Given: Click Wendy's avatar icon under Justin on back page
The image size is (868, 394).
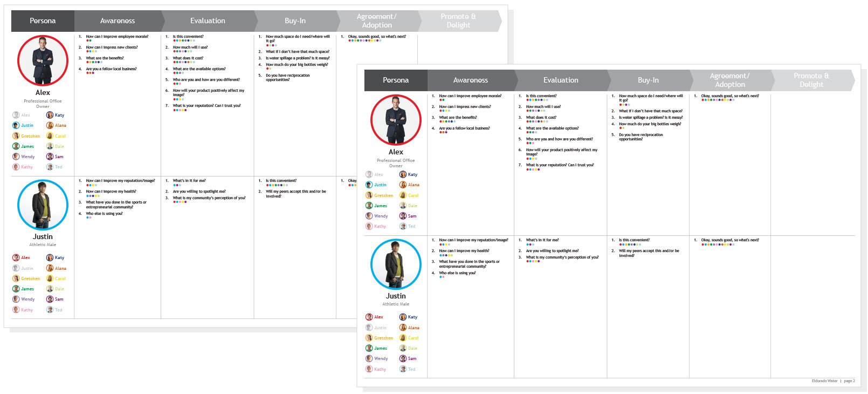Looking at the screenshot, I should coord(16,299).
